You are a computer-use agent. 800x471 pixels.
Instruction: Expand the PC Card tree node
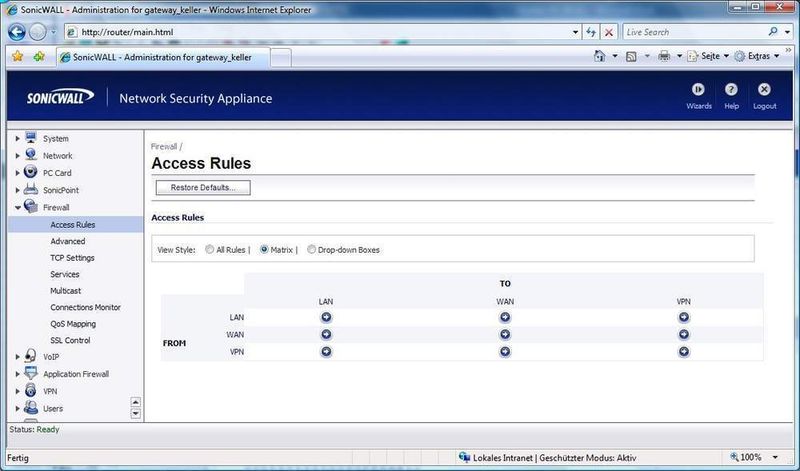(17, 173)
